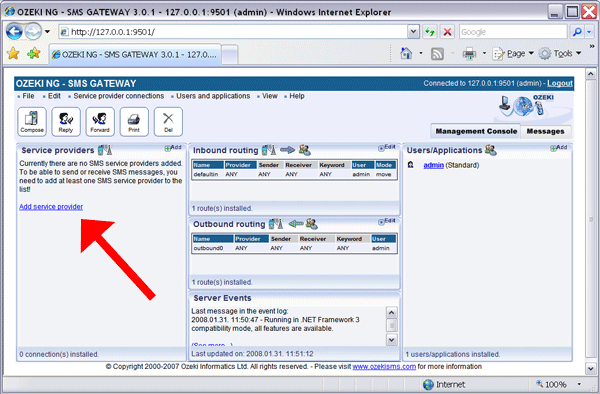Open the Home button dropdown arrow
Viewport: 600px width, 394px height.
[x=421, y=53]
